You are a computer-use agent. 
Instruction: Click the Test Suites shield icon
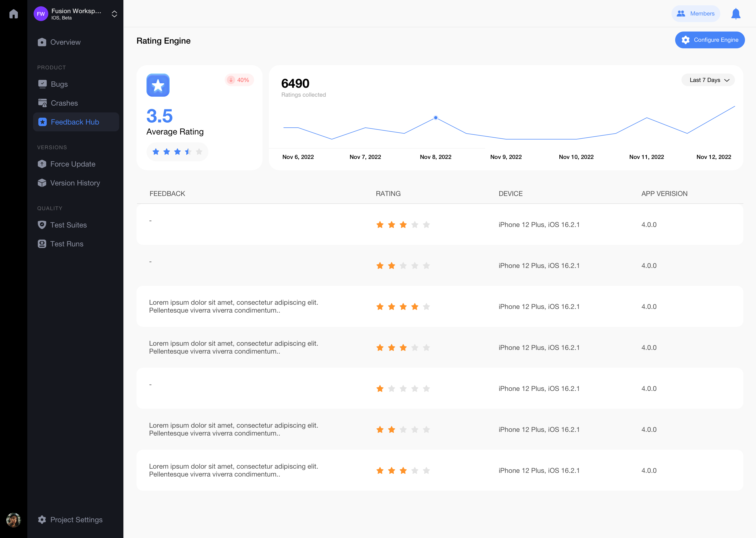[42, 225]
